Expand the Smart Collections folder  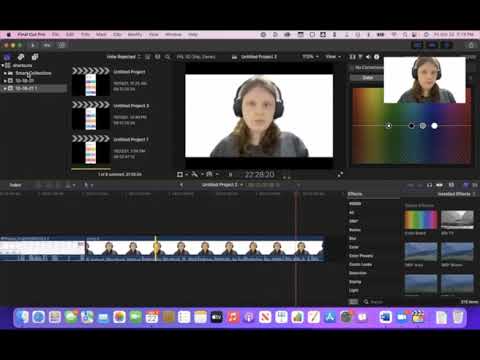pyautogui.click(x=5, y=73)
